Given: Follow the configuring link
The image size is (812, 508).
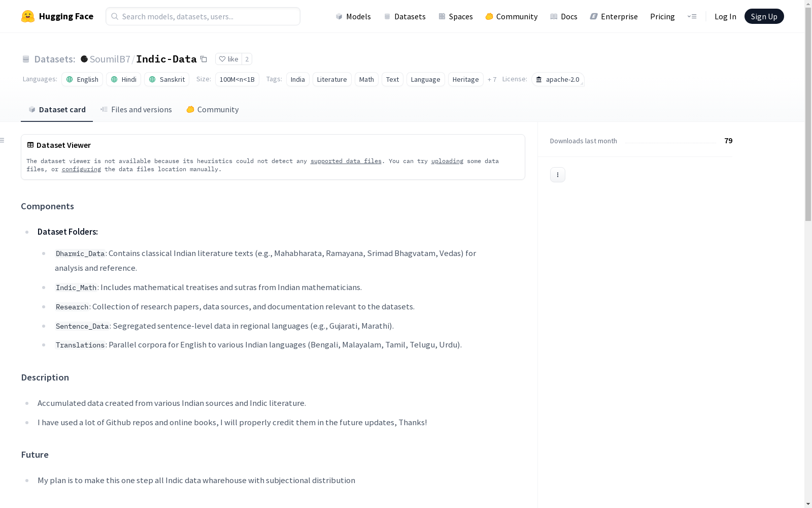Looking at the screenshot, I should 81,169.
